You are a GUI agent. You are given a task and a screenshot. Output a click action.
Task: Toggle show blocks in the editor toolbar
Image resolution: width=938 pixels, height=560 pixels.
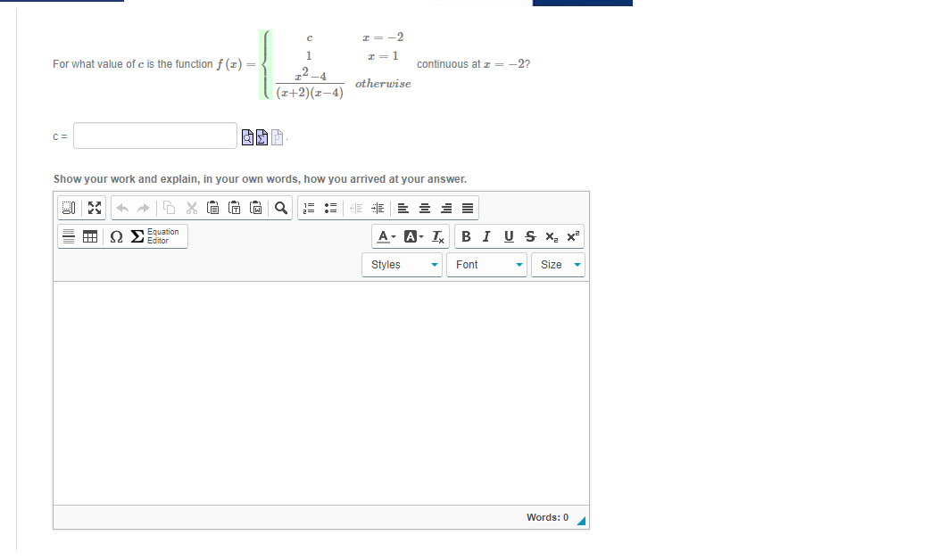69,208
